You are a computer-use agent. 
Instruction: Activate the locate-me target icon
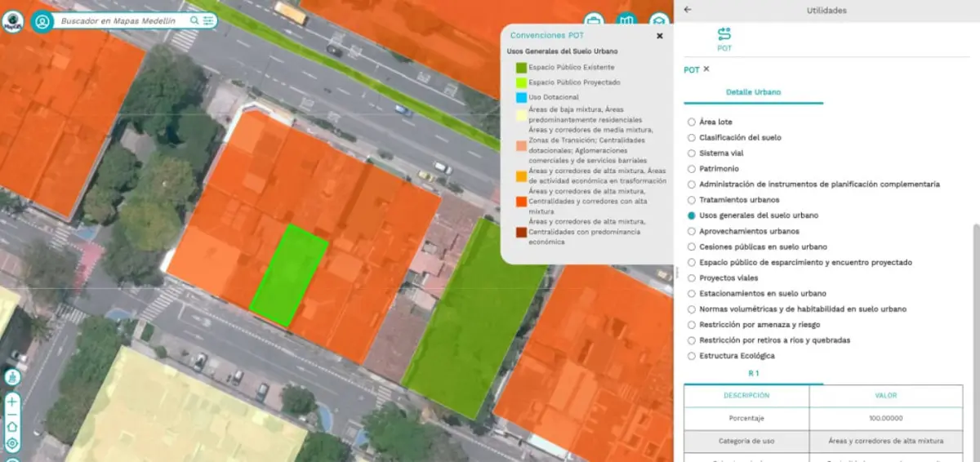click(12, 444)
